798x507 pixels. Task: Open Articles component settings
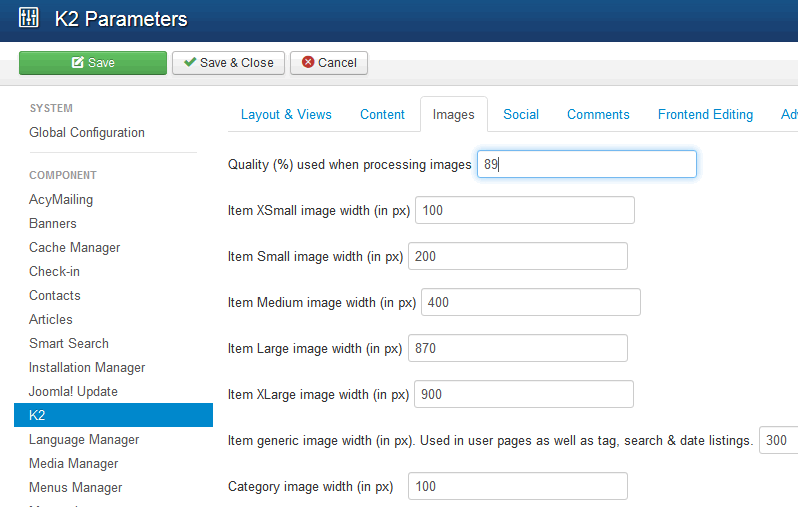[51, 319]
